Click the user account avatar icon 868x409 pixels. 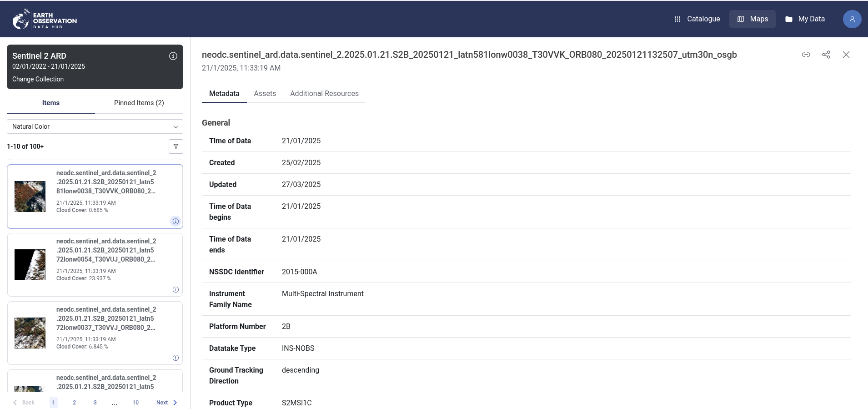point(852,19)
